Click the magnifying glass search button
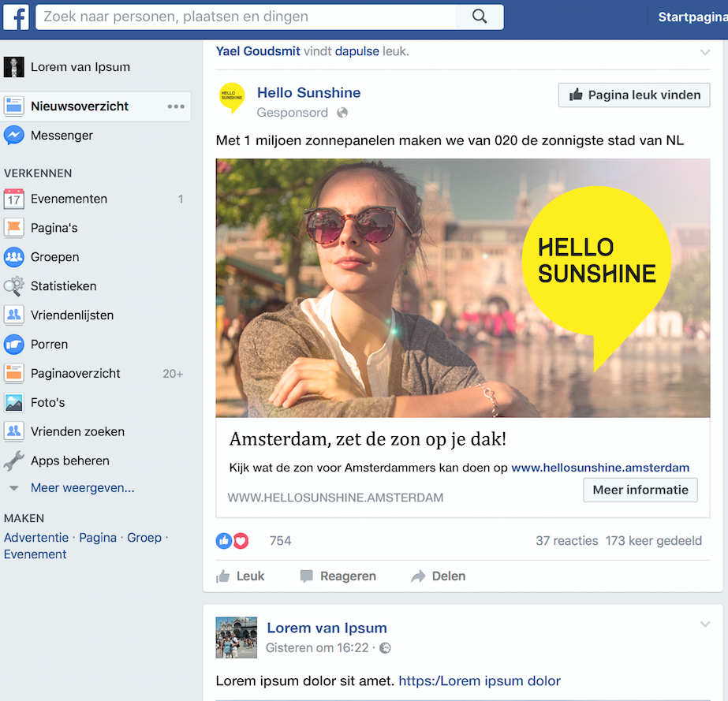 [480, 17]
